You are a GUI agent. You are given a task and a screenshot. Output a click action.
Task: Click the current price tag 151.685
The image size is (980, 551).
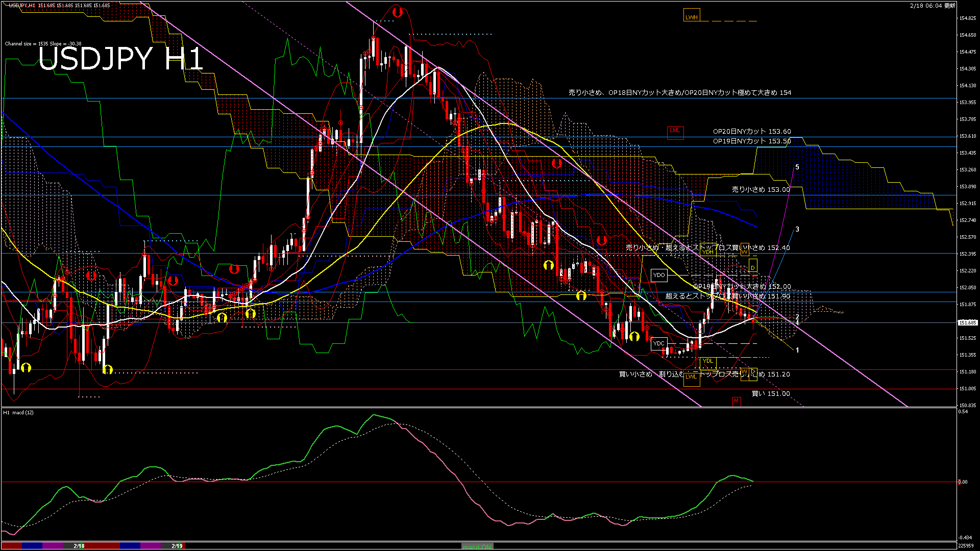(967, 322)
